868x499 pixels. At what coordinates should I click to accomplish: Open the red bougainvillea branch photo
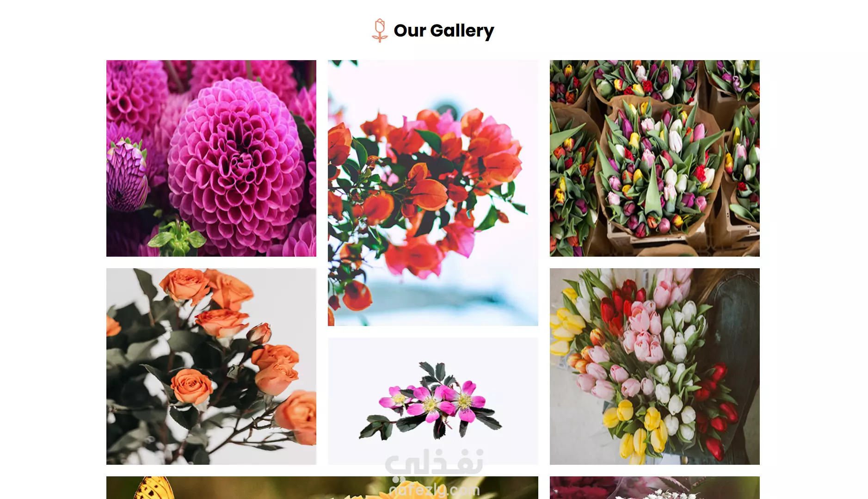pyautogui.click(x=433, y=193)
